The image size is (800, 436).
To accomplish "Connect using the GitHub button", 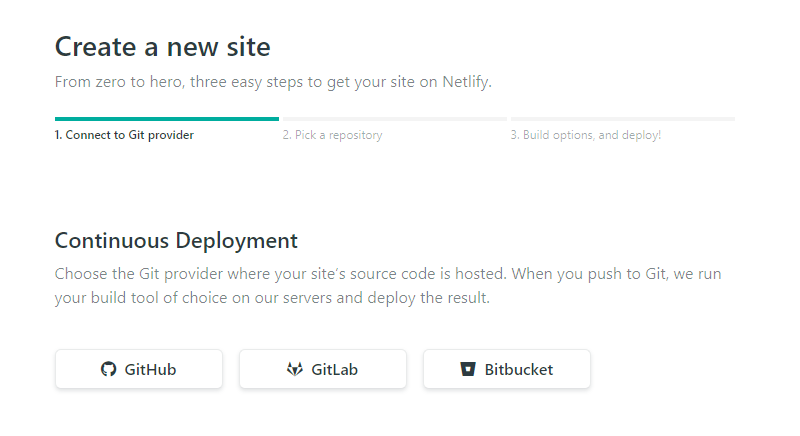I will point(139,369).
